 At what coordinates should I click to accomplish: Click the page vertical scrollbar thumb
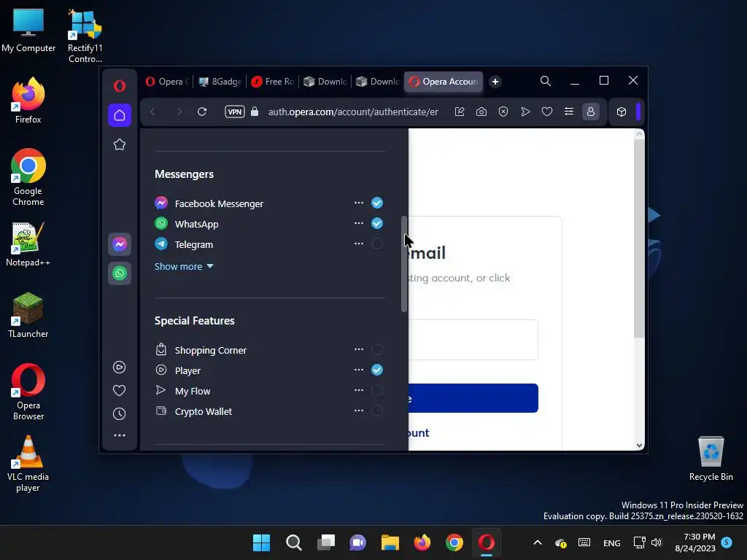pos(639,238)
